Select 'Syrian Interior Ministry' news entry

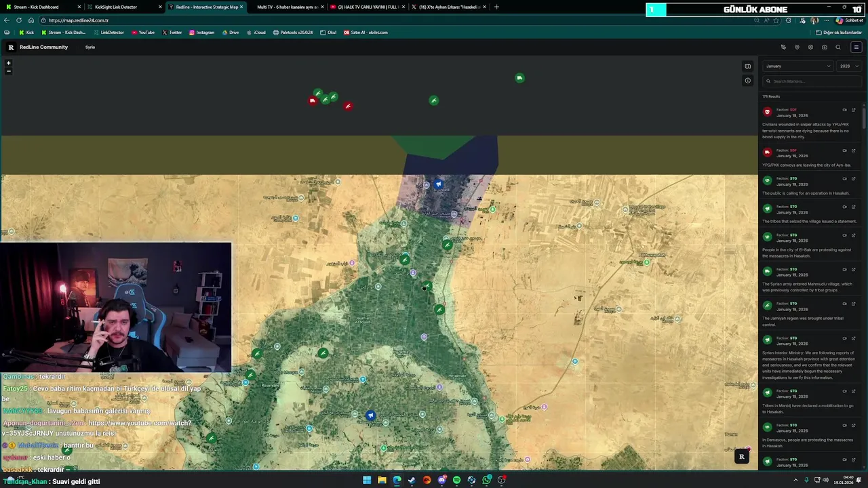tap(810, 358)
